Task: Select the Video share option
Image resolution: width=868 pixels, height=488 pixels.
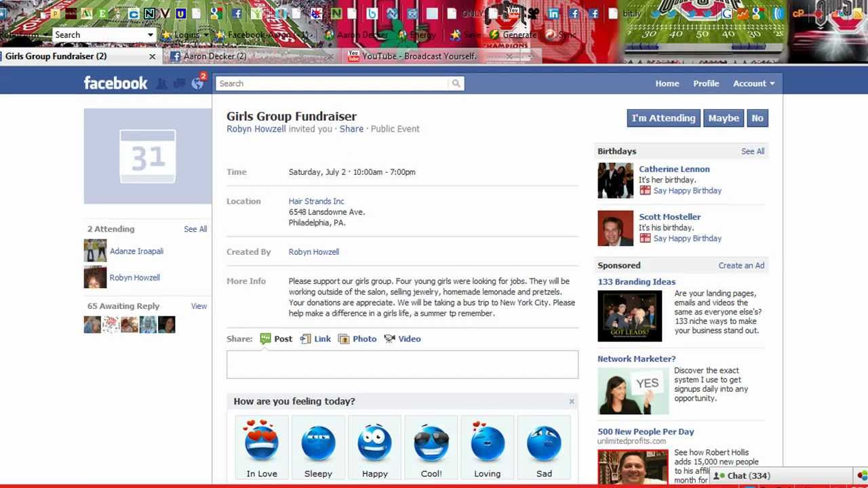Action: pos(402,339)
